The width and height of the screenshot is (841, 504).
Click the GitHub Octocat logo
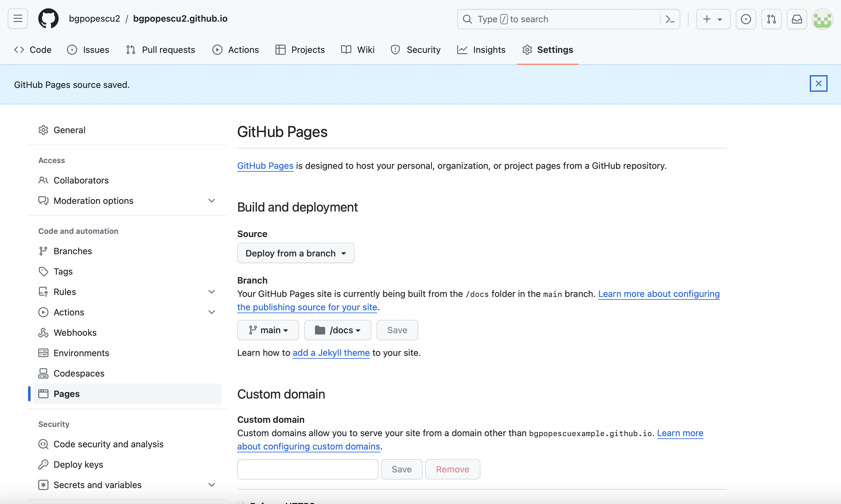point(48,19)
